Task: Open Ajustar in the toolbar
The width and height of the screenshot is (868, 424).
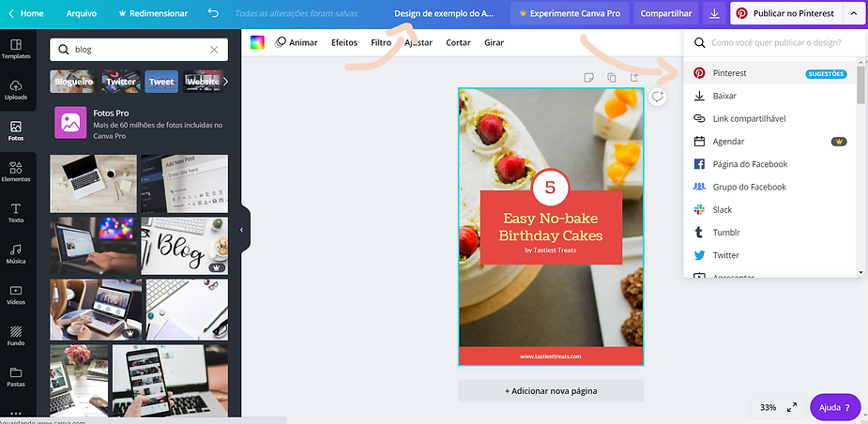Action: (419, 42)
